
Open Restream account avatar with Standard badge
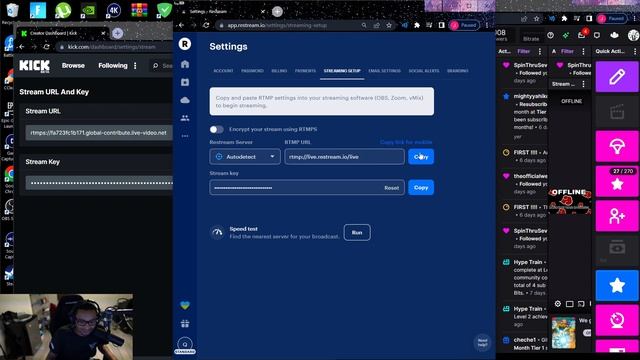click(185, 346)
